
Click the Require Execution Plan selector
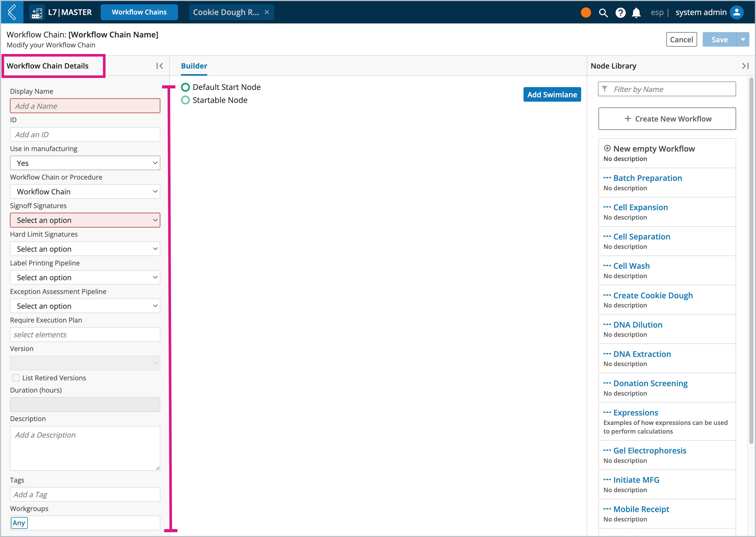click(85, 335)
